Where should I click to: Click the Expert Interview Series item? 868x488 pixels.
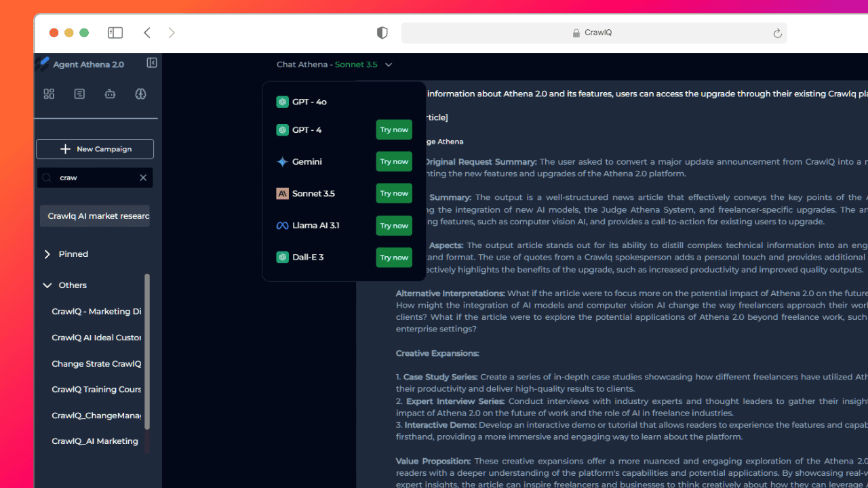(x=455, y=401)
